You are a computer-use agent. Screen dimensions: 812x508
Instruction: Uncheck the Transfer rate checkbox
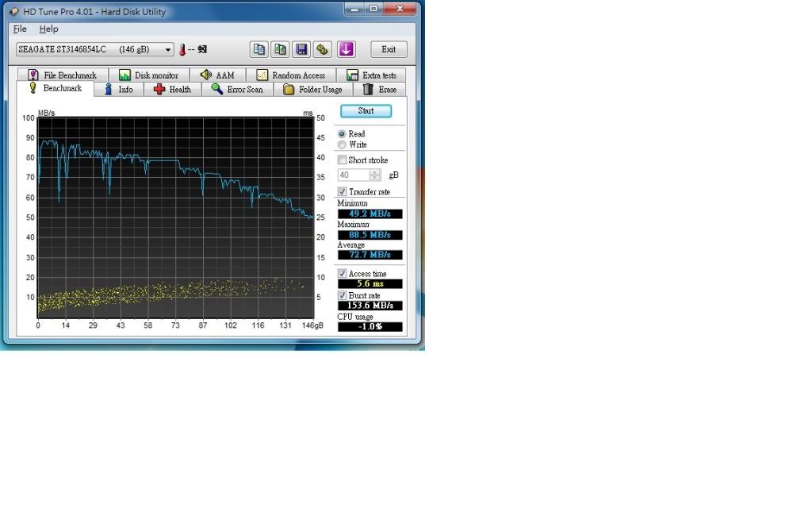point(342,191)
